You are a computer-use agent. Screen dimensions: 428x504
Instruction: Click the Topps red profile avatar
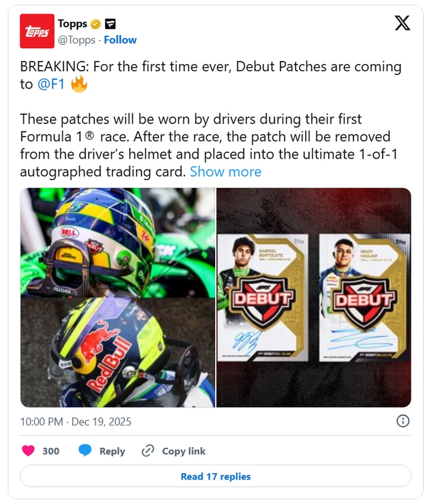(x=37, y=31)
